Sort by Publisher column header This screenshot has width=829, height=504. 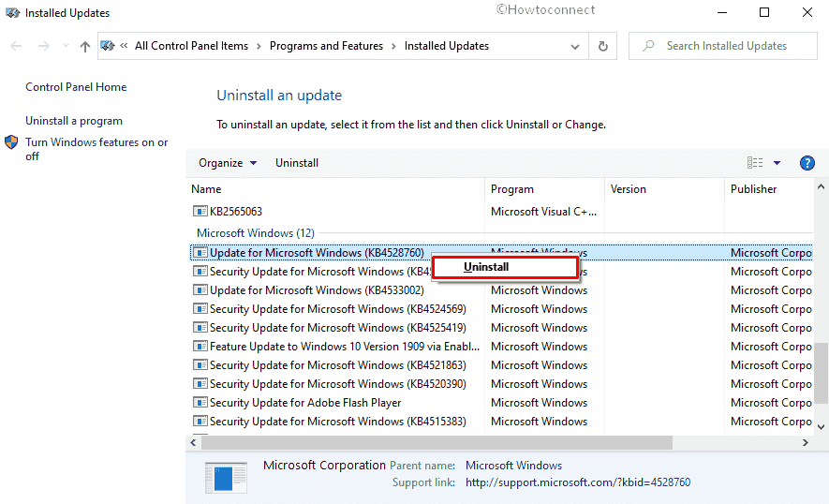[769, 189]
